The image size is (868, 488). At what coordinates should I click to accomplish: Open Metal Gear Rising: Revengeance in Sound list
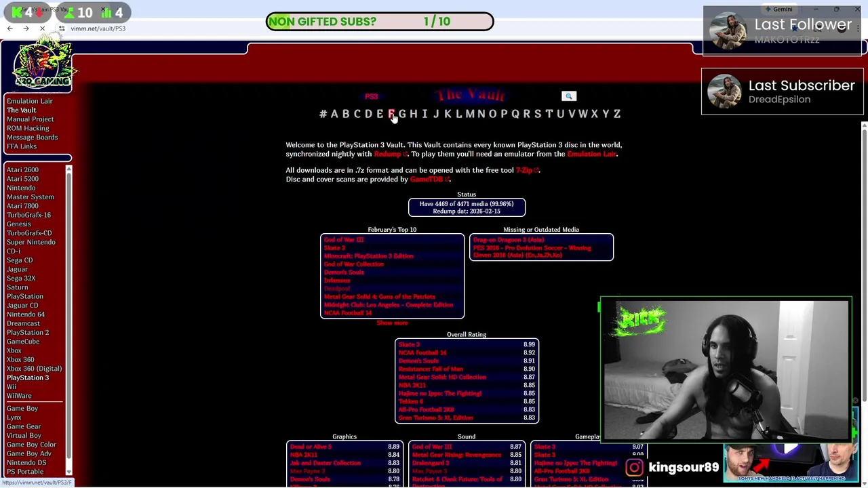[455, 455]
